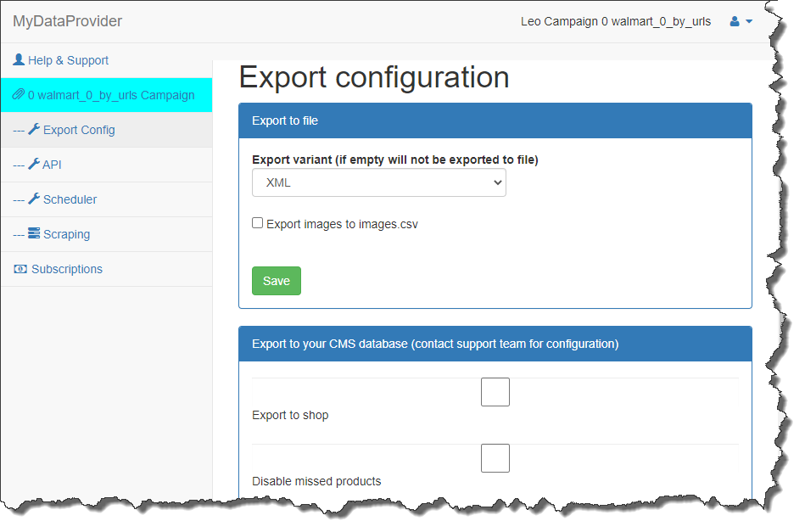Click the user profile icon in header
This screenshot has width=805, height=532.
coord(735,21)
